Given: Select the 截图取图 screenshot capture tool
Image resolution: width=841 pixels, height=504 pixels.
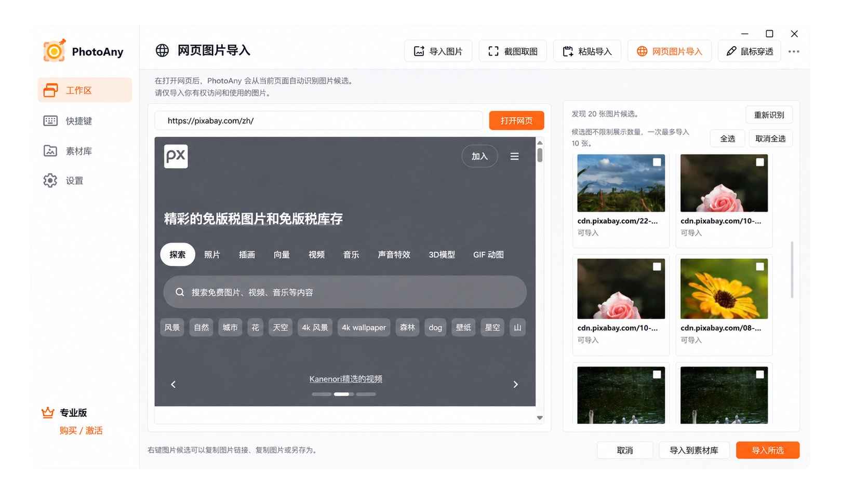Looking at the screenshot, I should (513, 51).
